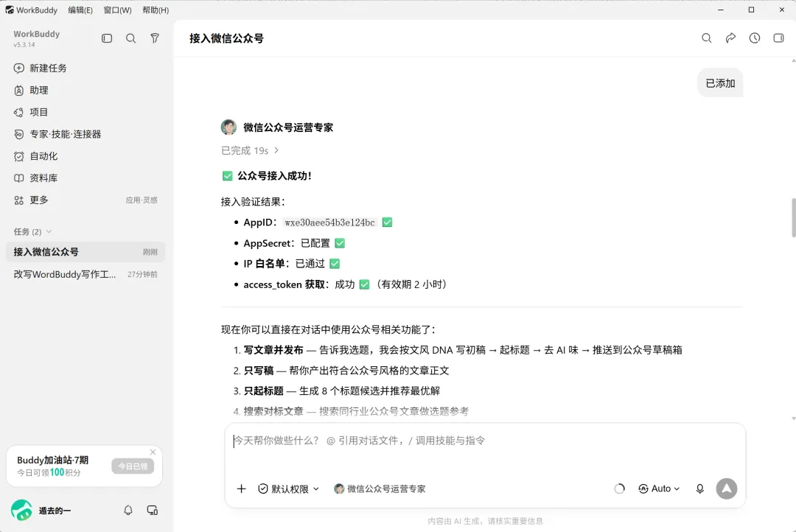Click the 公众号接入成功! heading
This screenshot has height=532, width=796.
pos(275,175)
